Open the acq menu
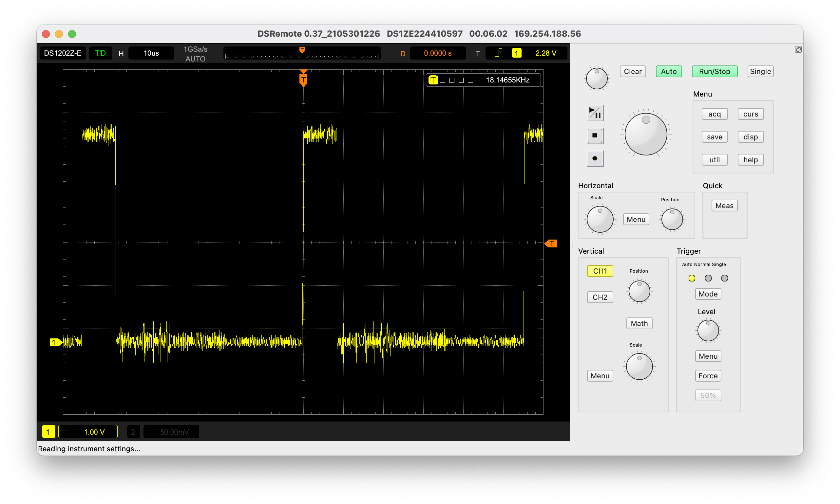 [715, 114]
